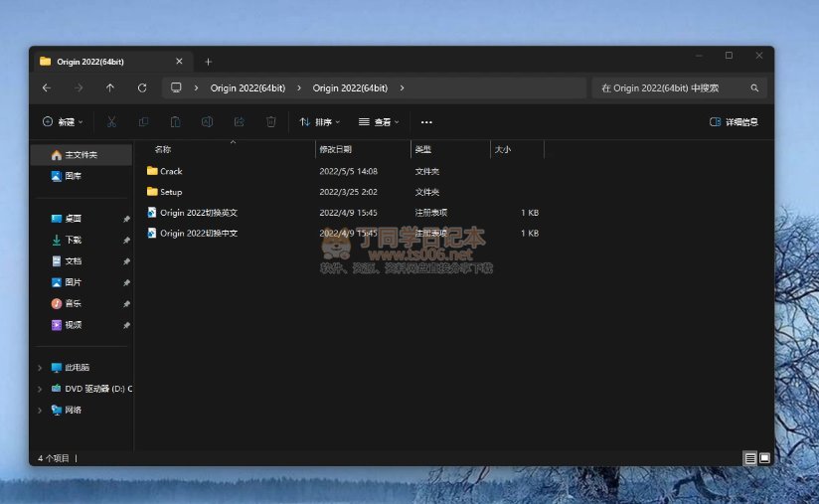The image size is (819, 504).
Task: Open the 排序 sort dropdown
Action: point(320,122)
